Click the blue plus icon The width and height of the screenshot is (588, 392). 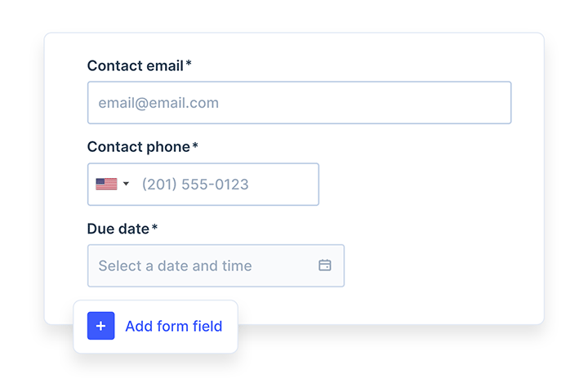(101, 326)
